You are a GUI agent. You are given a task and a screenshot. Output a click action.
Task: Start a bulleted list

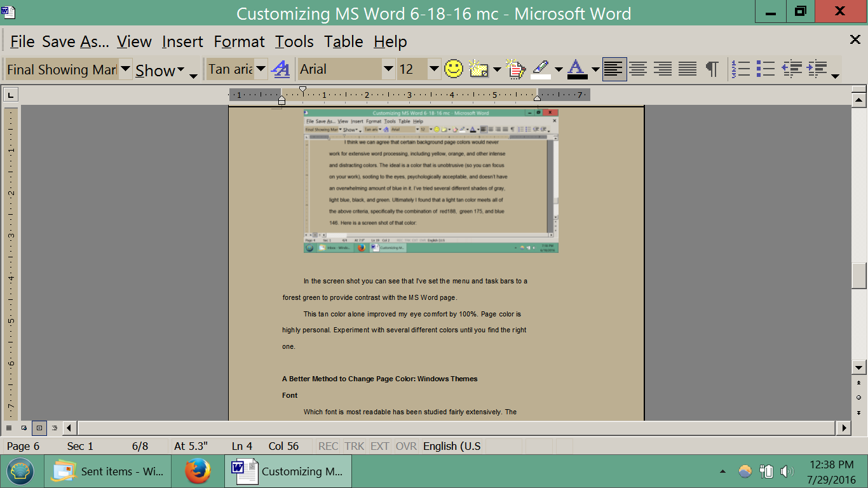(766, 69)
